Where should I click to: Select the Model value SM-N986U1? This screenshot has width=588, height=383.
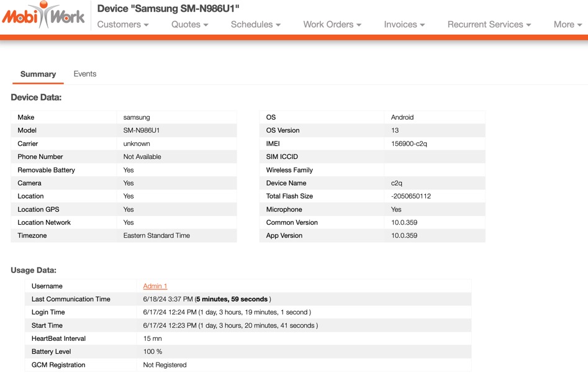(x=142, y=130)
